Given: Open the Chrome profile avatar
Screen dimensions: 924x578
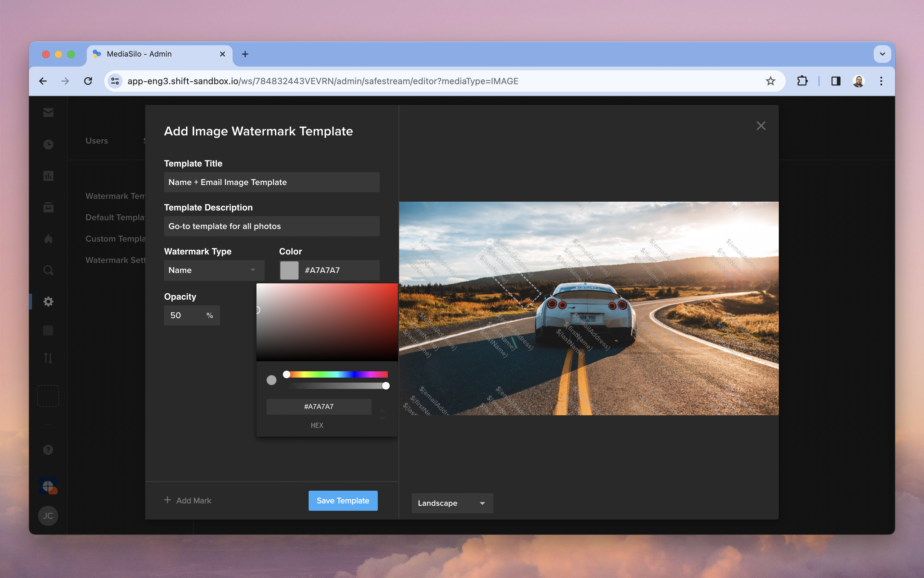Looking at the screenshot, I should (859, 81).
